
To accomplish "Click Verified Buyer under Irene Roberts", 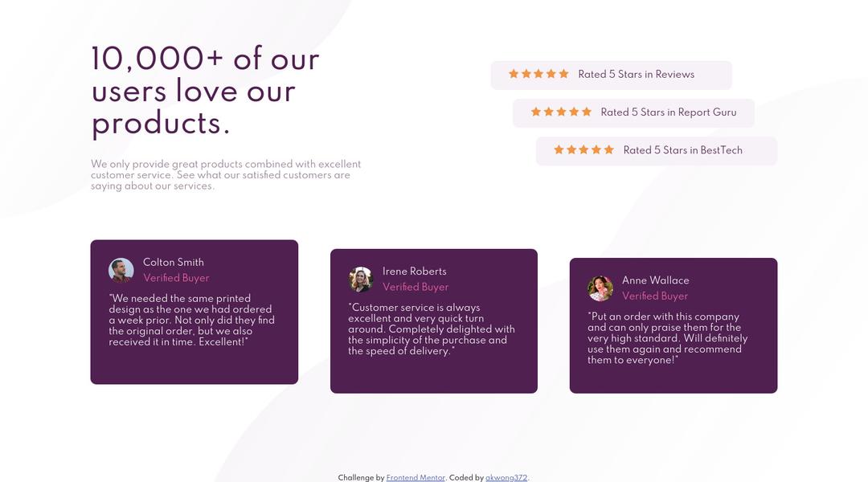I will coord(416,287).
